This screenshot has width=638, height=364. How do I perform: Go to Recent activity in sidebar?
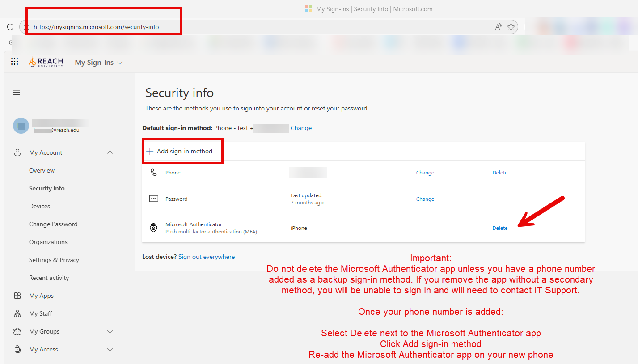pyautogui.click(x=49, y=278)
